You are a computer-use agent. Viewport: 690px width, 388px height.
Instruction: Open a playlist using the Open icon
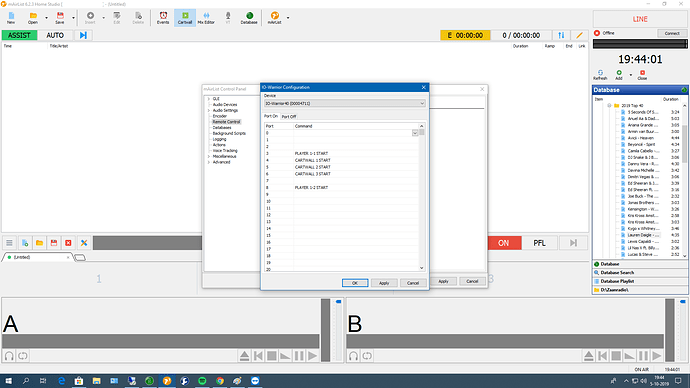click(33, 18)
